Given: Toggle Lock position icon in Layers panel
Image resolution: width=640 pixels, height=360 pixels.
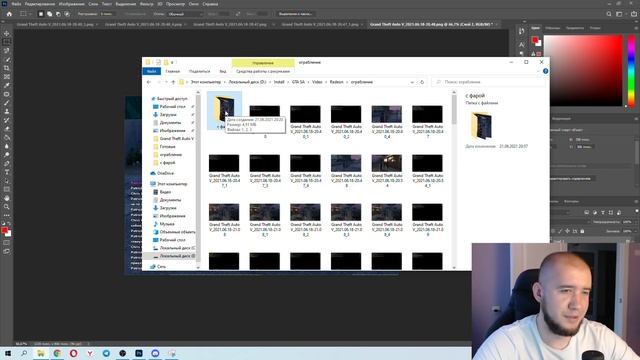Looking at the screenshot, I should pos(567,231).
